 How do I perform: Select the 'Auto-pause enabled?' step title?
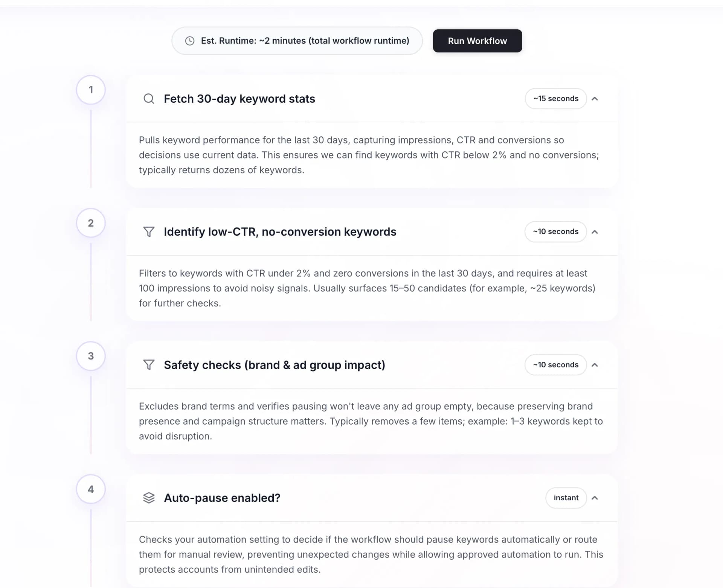(222, 498)
